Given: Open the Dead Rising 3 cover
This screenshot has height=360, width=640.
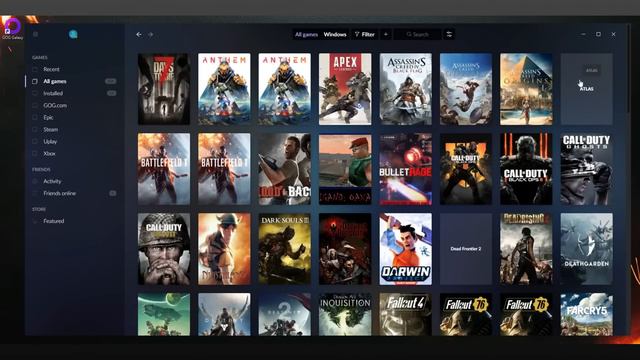Looking at the screenshot, I should (x=526, y=249).
